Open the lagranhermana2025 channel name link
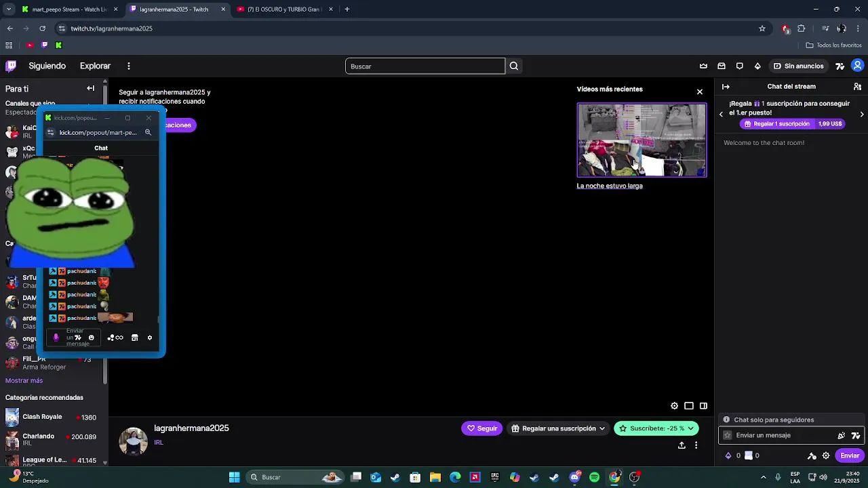 (191, 428)
